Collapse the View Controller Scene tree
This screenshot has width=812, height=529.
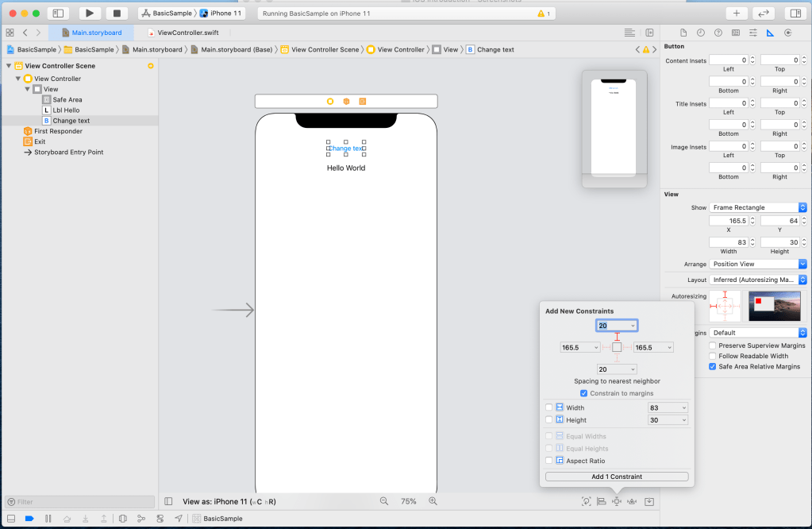click(x=9, y=66)
